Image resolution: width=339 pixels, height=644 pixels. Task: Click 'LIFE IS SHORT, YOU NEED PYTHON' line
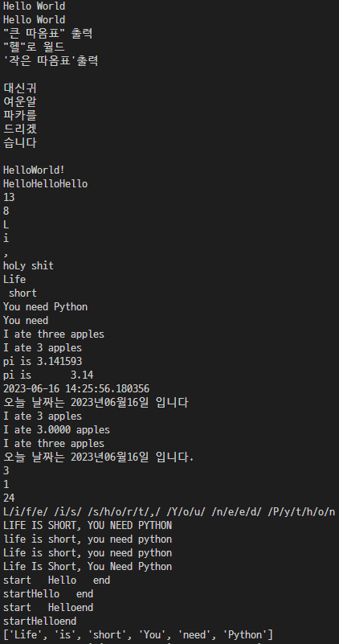(88, 525)
